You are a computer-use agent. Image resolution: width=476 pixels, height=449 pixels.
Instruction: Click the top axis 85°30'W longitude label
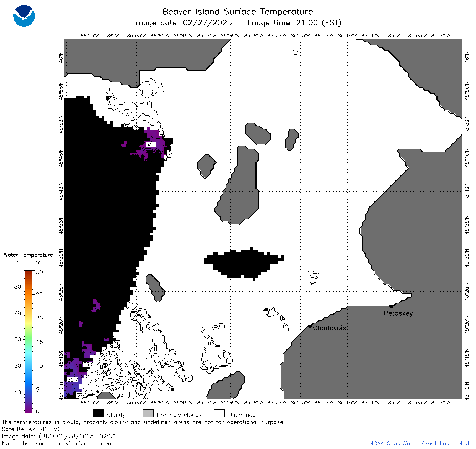(x=254, y=36)
